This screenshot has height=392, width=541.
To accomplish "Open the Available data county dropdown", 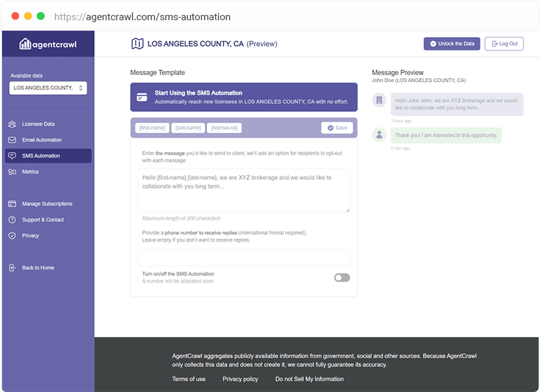I will point(48,88).
